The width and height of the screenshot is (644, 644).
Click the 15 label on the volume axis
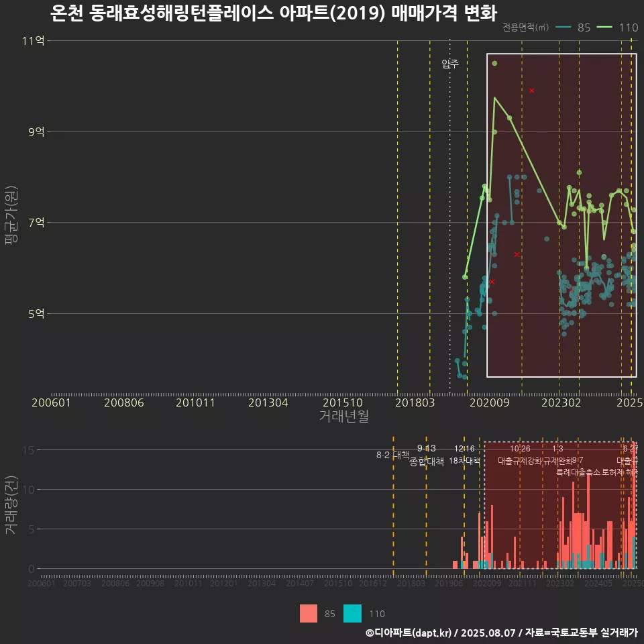[28, 450]
